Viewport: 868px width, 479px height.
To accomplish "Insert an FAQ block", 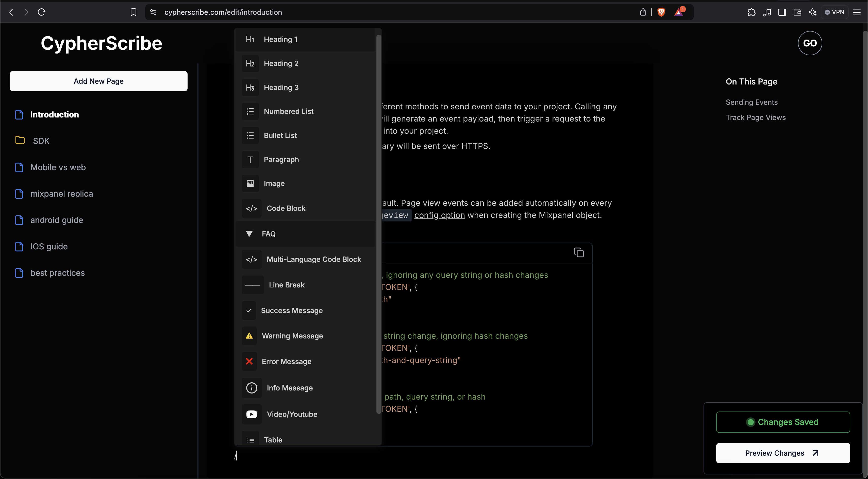I will [305, 234].
